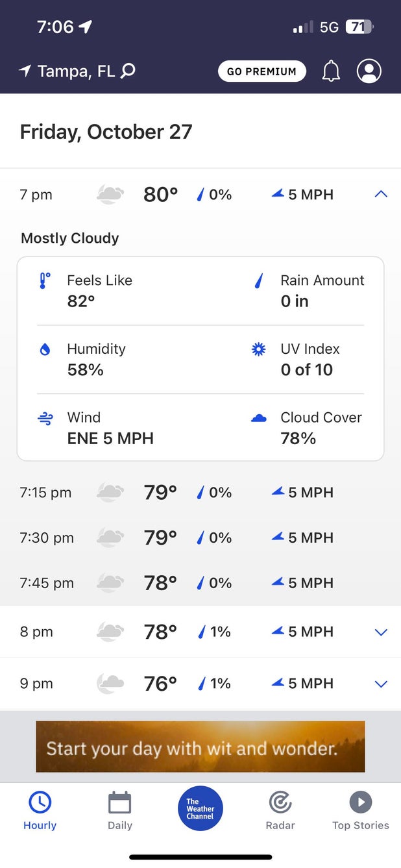The height and width of the screenshot is (868, 401).
Task: Tap the location arrow icon beside Tampa
Action: coord(25,71)
